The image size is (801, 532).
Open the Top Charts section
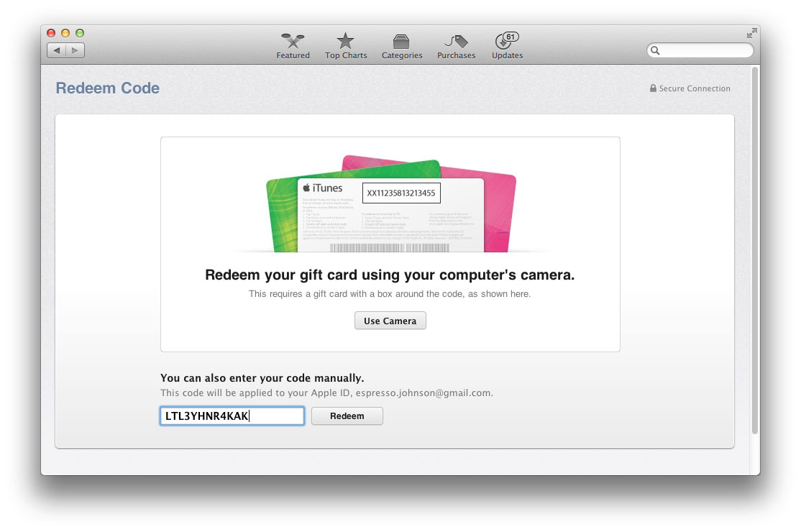(346, 46)
